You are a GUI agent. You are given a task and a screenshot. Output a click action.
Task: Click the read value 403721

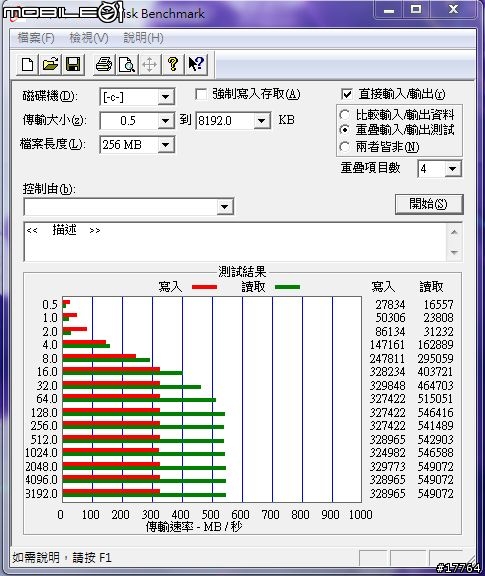[x=435, y=372]
